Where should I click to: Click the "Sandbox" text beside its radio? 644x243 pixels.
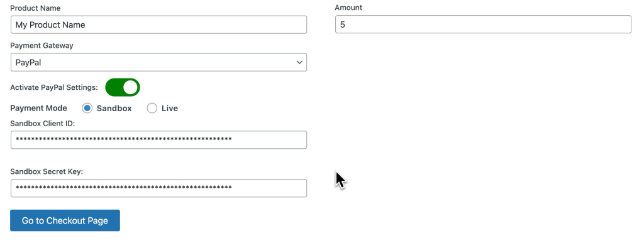[114, 108]
